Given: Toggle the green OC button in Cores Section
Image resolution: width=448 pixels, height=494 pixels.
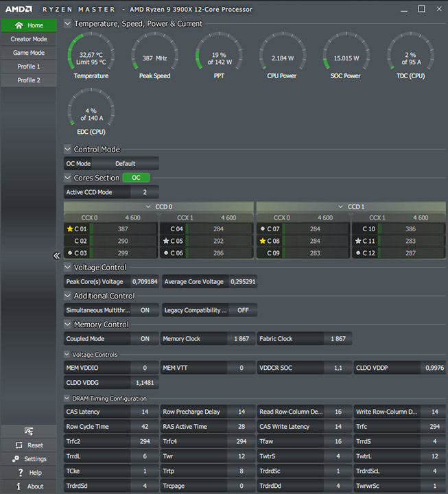Looking at the screenshot, I should (136, 178).
